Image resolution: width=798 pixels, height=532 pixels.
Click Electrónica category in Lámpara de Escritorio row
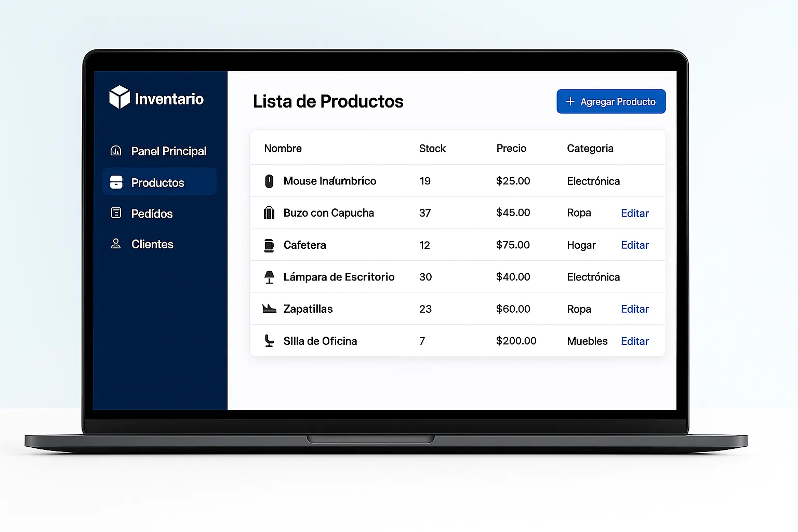(x=593, y=277)
